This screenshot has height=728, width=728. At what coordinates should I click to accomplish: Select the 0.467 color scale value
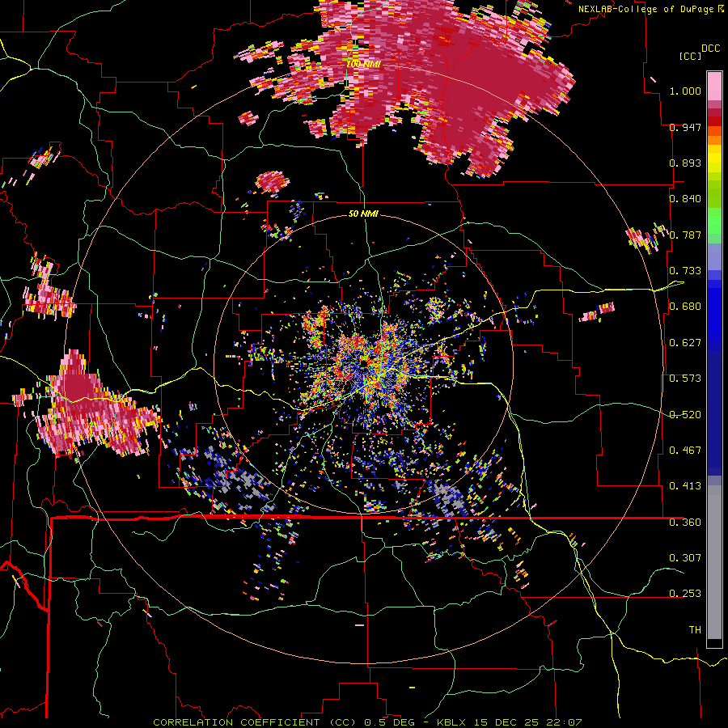pyautogui.click(x=685, y=451)
